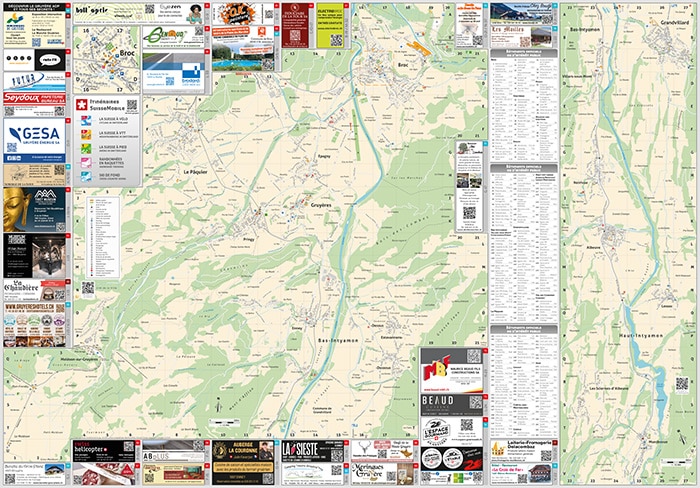Click the QR code in the Delacombaz advert
This screenshot has height=488, width=700.
pos(546,456)
